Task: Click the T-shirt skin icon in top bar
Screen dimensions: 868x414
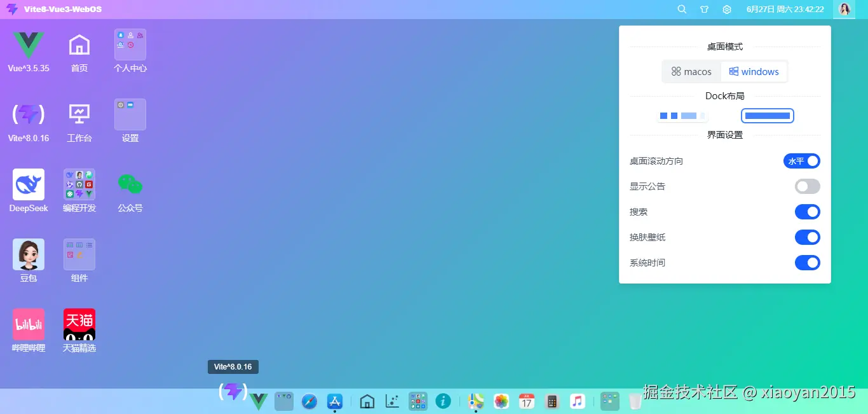Action: (x=704, y=10)
